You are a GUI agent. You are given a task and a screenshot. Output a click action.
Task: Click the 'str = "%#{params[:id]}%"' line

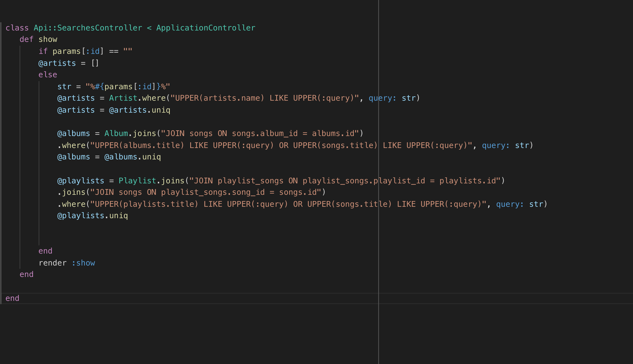114,87
